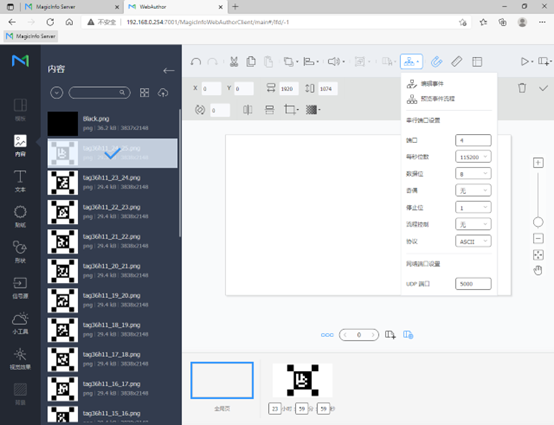Click the width field showing 1920
Screen dimensions: 554x425
(x=289, y=88)
